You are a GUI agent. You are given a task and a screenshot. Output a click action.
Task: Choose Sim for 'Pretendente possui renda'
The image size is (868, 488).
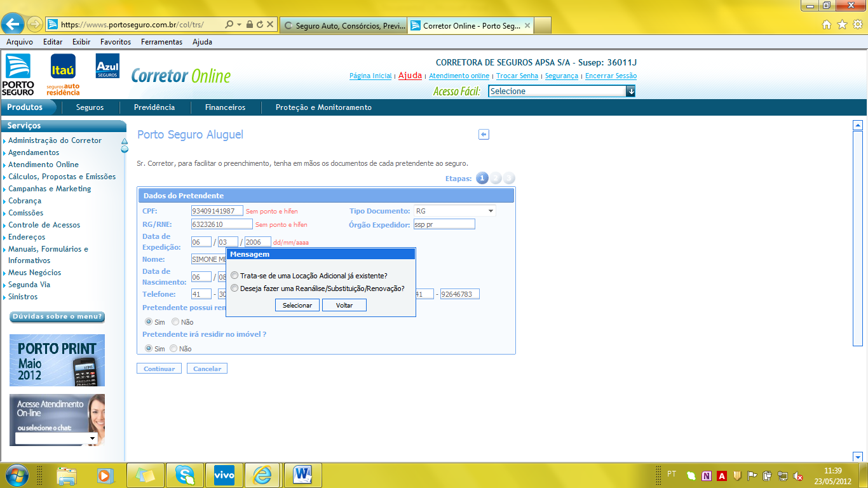coord(149,322)
